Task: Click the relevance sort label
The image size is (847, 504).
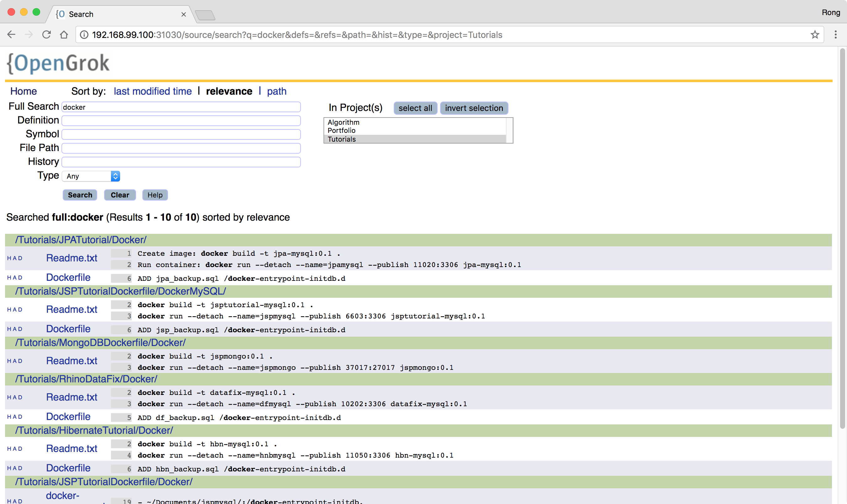Action: click(229, 91)
